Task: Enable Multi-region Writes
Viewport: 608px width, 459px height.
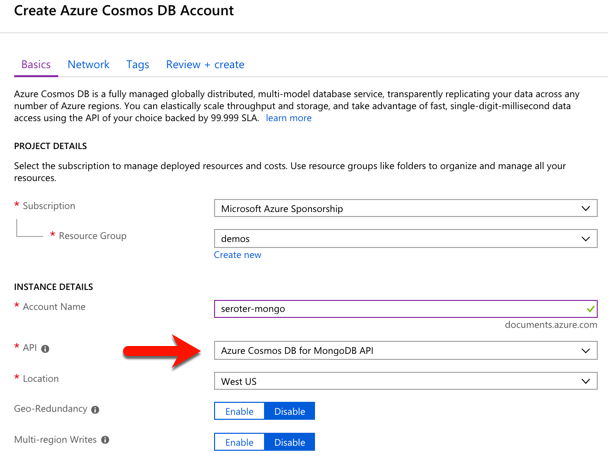Action: pyautogui.click(x=239, y=442)
